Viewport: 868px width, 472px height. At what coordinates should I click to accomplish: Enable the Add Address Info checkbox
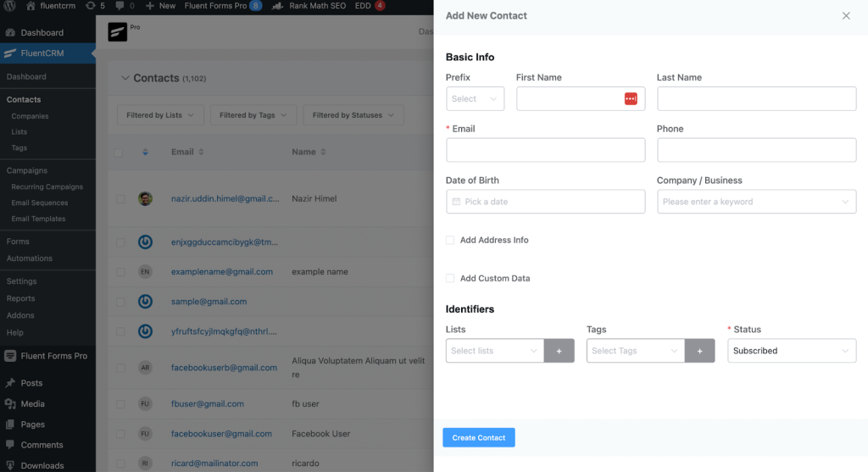coord(450,240)
